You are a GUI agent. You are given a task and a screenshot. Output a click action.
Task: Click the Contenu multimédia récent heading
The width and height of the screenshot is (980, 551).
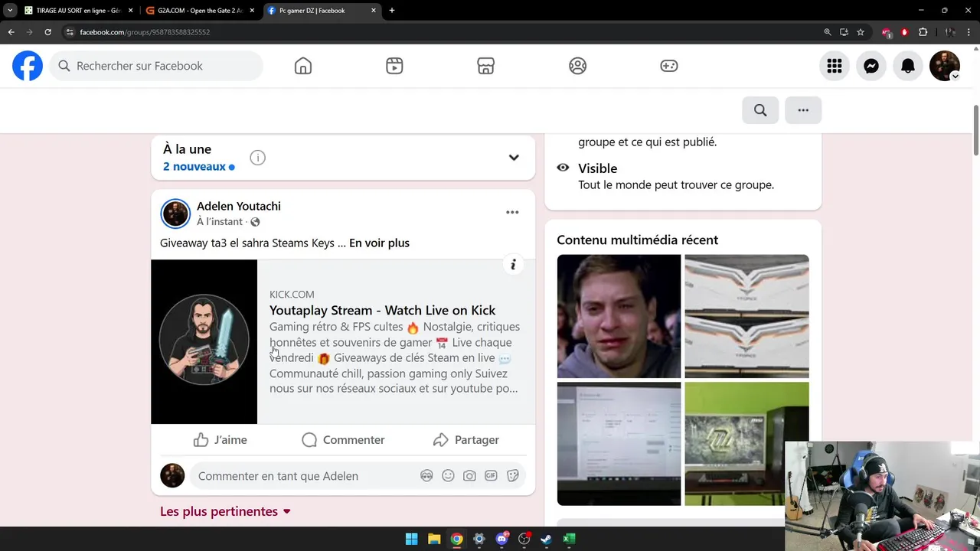point(637,240)
